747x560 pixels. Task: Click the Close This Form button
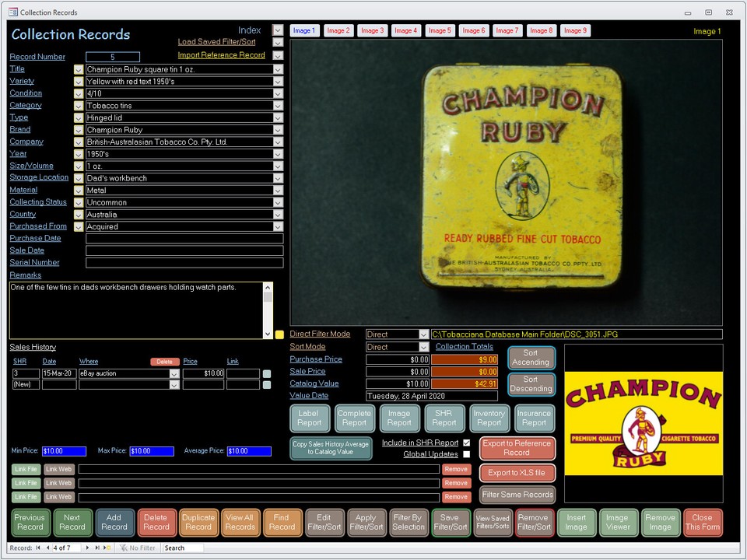[x=703, y=523]
